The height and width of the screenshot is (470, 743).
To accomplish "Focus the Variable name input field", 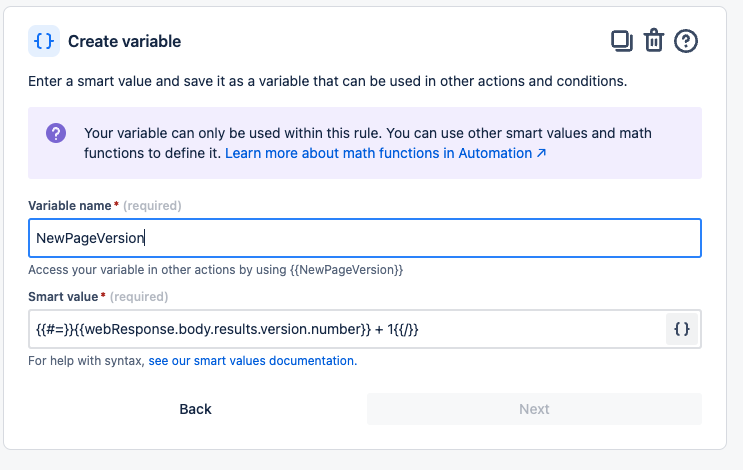I will tap(365, 238).
